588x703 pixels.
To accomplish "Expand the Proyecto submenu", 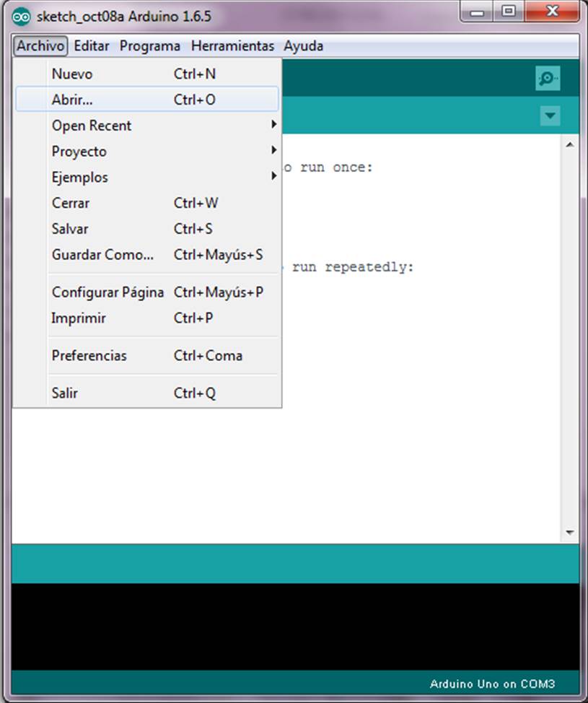I will point(147,151).
